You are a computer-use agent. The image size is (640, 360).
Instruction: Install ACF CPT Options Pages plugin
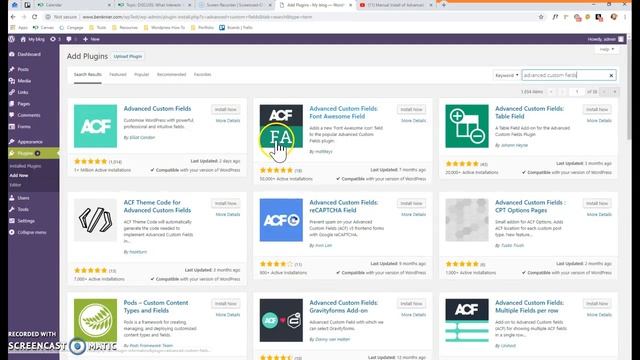[x=597, y=203]
